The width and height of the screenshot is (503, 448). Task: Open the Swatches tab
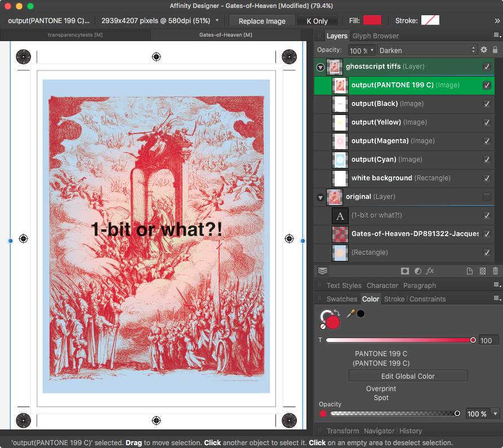coord(342,299)
